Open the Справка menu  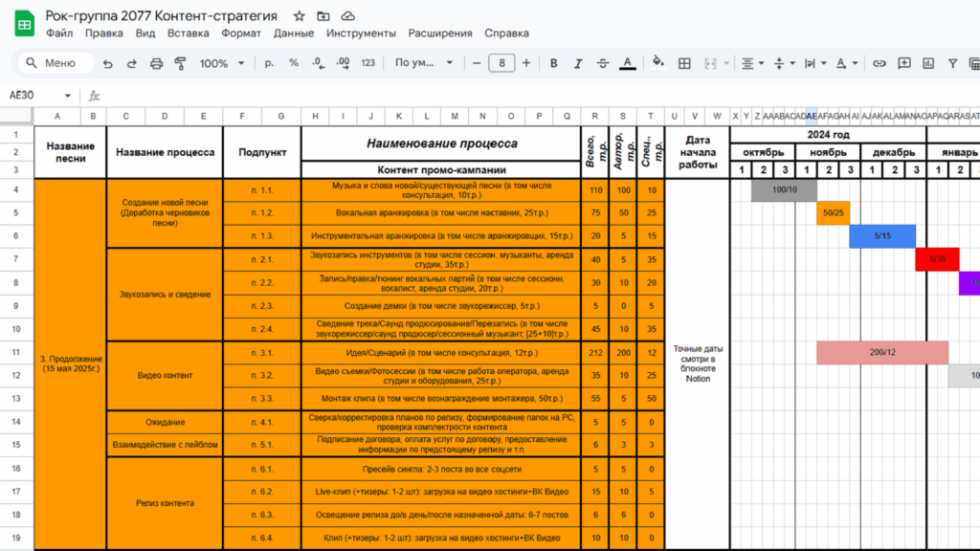(506, 33)
